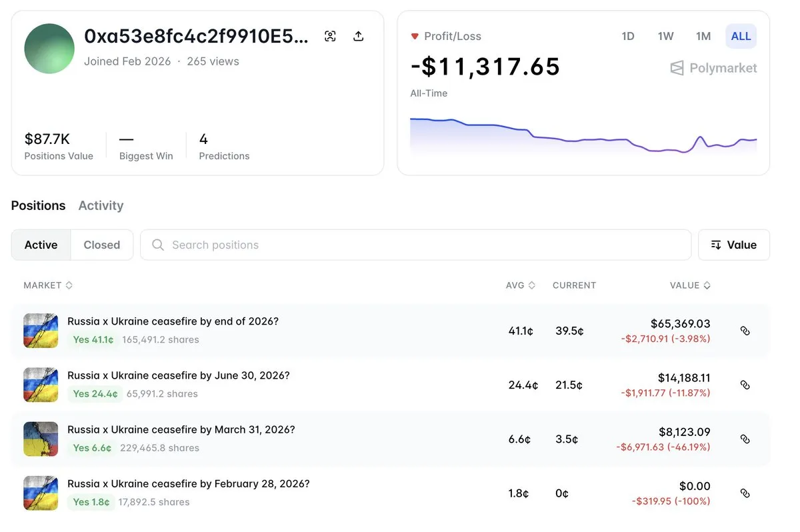Click the Polymarket logo
Image resolution: width=800 pixels, height=532 pixels.
pos(713,68)
